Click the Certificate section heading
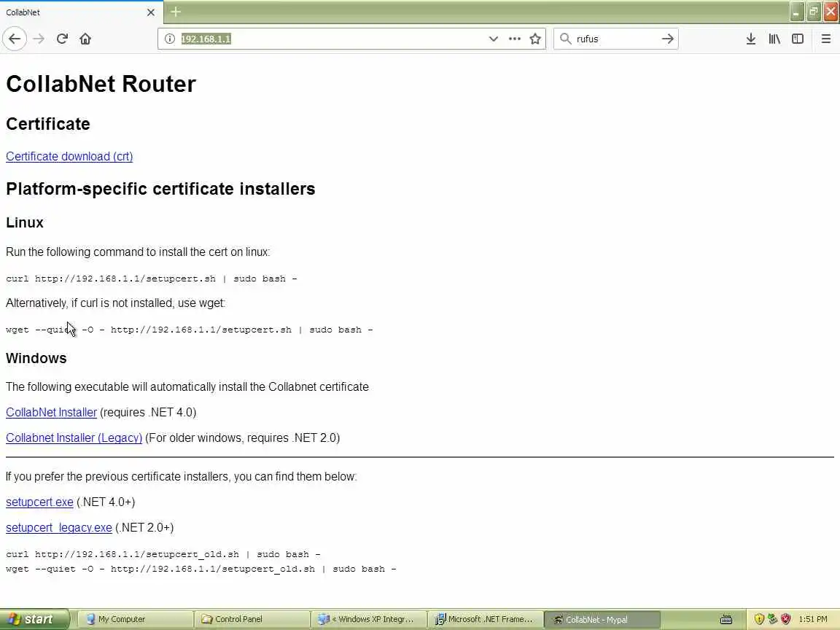The height and width of the screenshot is (630, 840). 47,124
